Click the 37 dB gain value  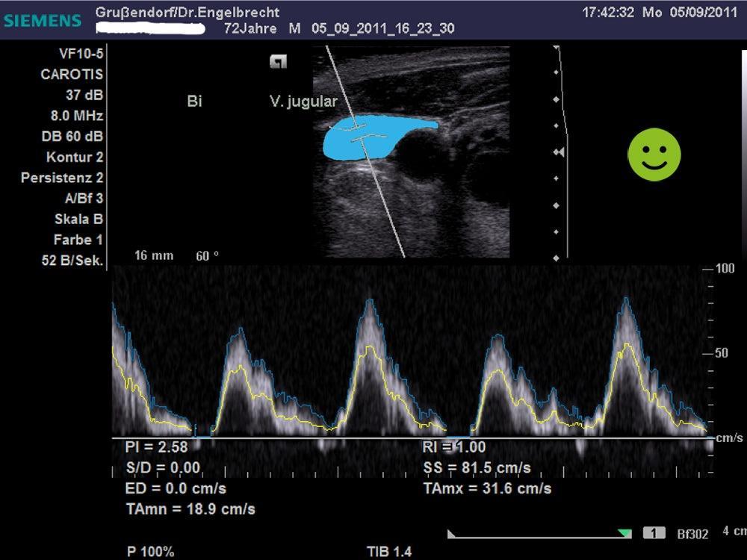84,95
